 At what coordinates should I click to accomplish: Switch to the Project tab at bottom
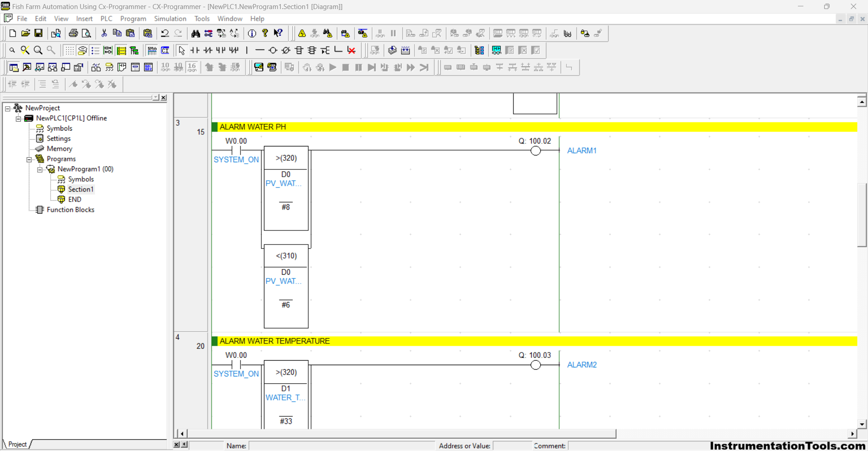click(18, 444)
